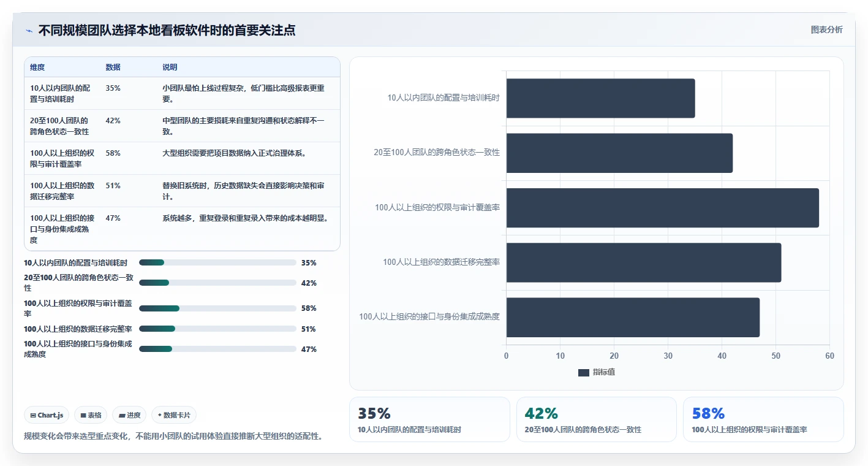Click the chart bar for 20至100人团队的跨角色状态一致性

pos(619,153)
